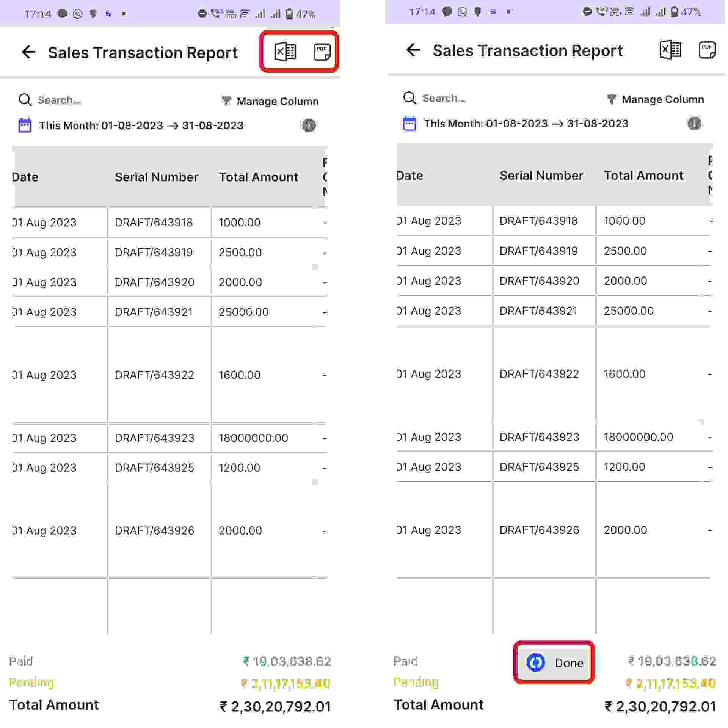The height and width of the screenshot is (728, 728).
Task: Click Serial Number column header, right table
Action: [541, 176]
